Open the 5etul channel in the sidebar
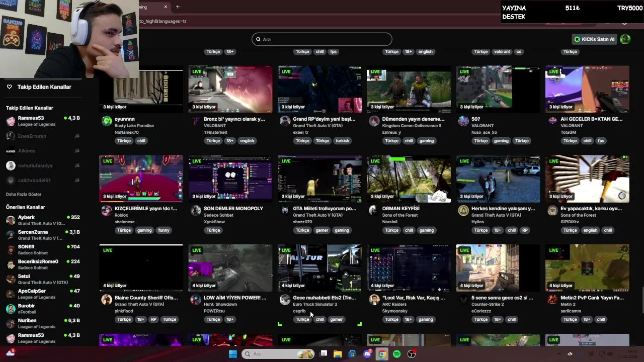 click(x=43, y=279)
